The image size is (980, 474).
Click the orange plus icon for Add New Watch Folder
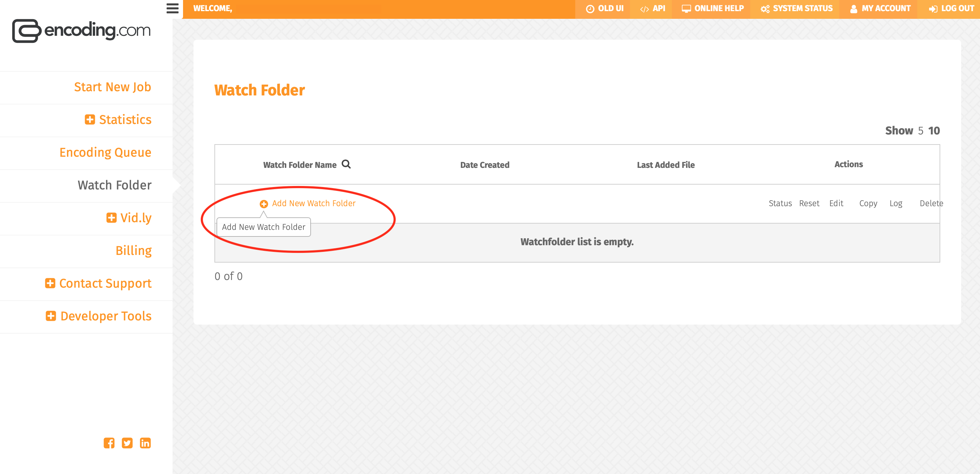click(264, 204)
